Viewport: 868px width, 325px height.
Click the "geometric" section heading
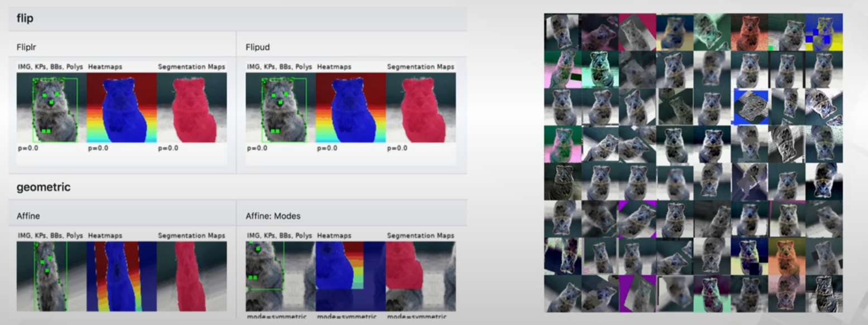(44, 187)
